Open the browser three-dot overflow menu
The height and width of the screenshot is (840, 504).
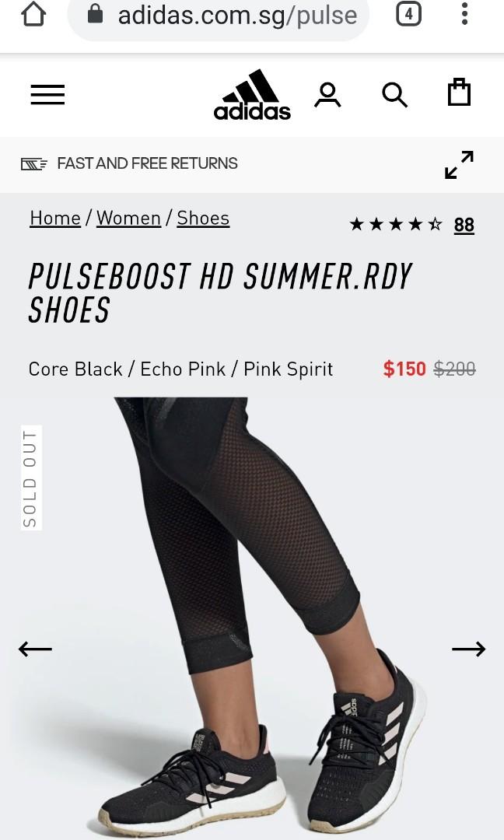pos(464,14)
